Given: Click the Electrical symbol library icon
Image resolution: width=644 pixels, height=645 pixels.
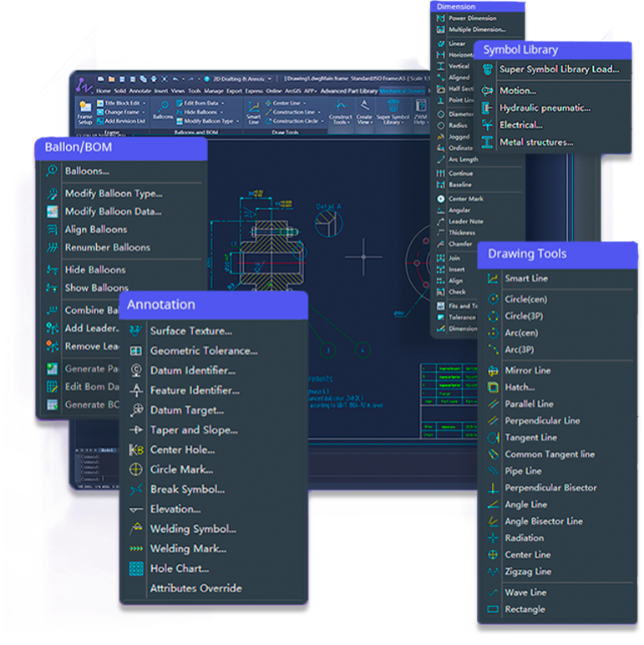Looking at the screenshot, I should (x=486, y=124).
